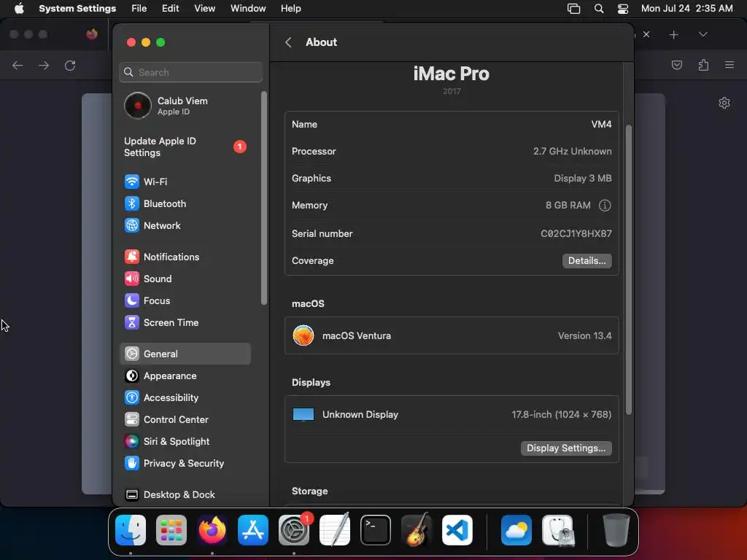Launch Visual Studio Code from Dock
Image resolution: width=747 pixels, height=560 pixels.
tap(457, 530)
